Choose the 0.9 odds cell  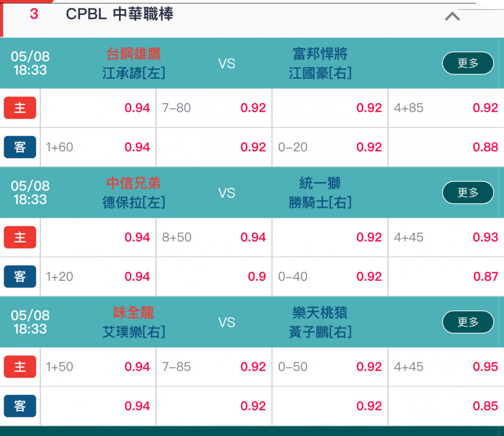214,277
